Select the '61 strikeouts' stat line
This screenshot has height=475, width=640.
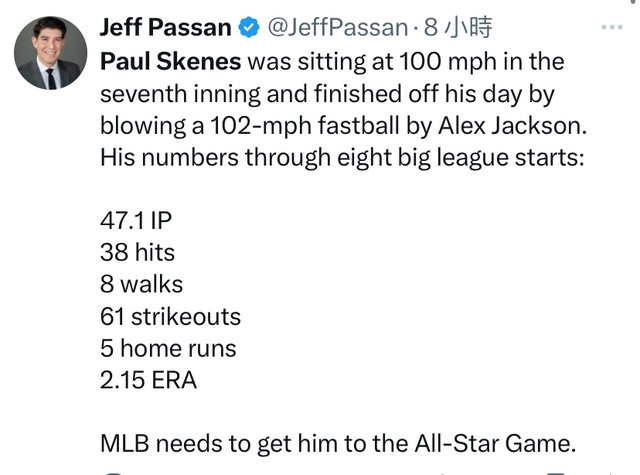(x=171, y=316)
